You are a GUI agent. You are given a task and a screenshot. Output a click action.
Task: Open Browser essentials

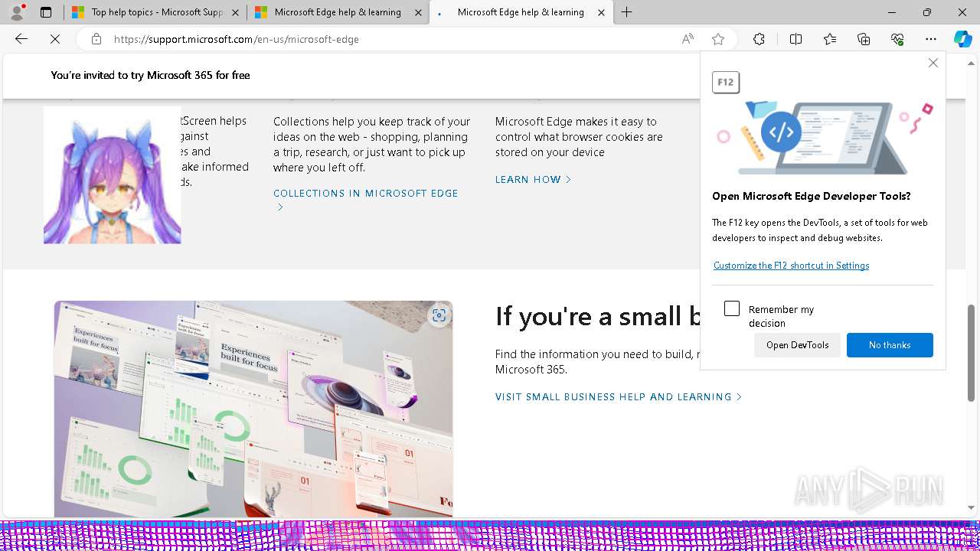[897, 39]
